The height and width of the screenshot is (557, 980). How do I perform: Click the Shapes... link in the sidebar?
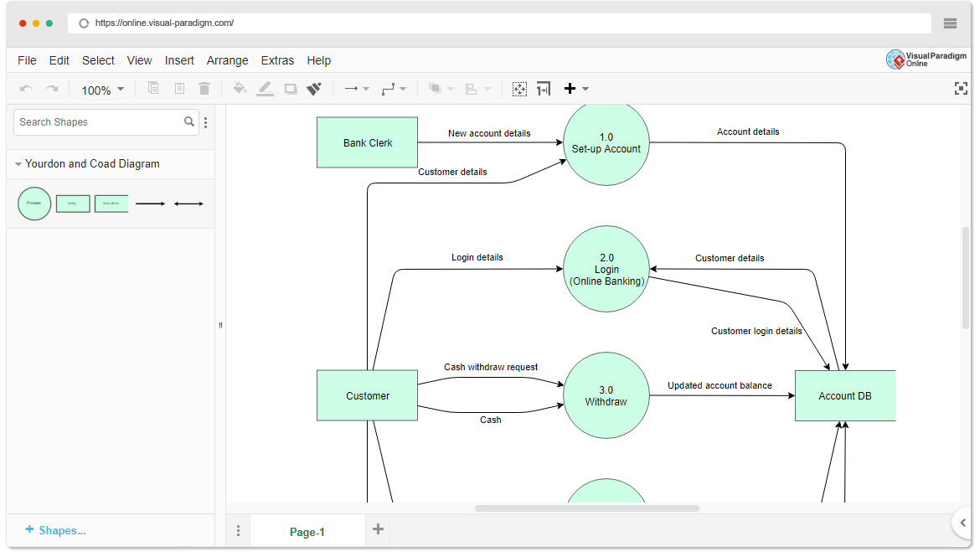coord(56,530)
